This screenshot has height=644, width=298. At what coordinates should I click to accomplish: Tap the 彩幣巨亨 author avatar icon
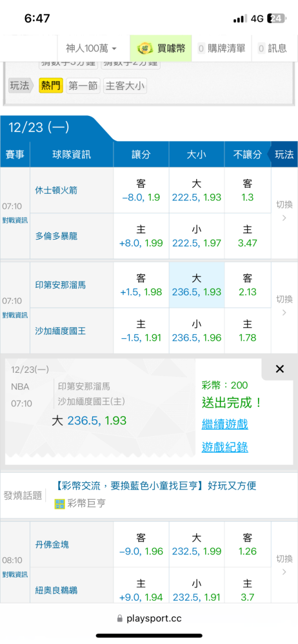pos(60,504)
